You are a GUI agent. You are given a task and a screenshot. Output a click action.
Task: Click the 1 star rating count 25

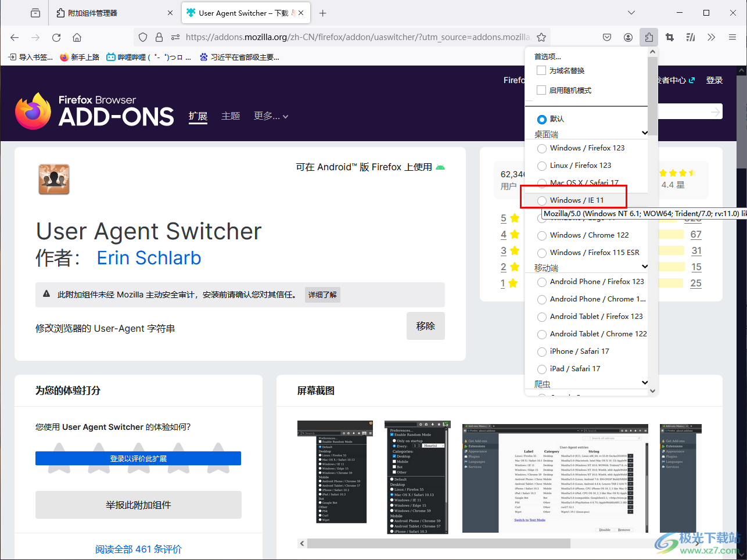(x=696, y=283)
